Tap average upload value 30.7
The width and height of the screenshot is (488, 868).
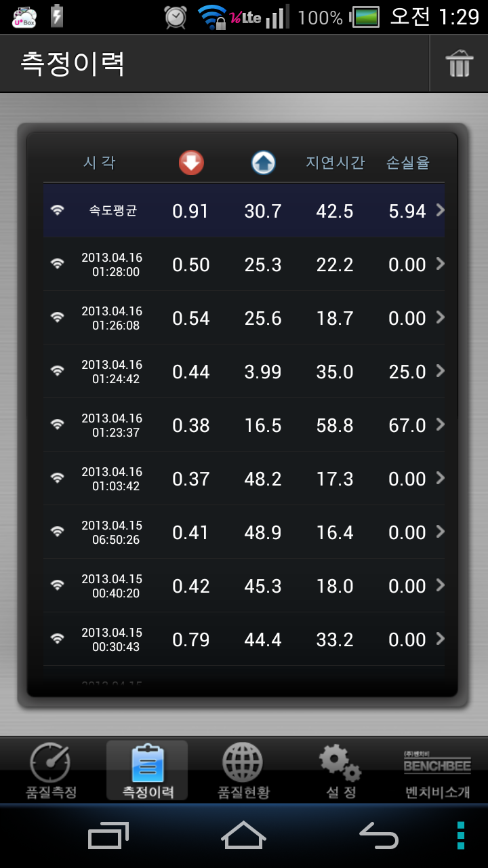[x=263, y=211]
